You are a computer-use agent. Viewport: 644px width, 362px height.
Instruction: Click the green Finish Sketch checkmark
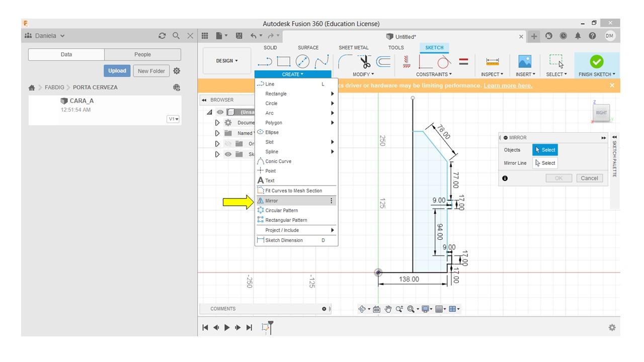(596, 61)
